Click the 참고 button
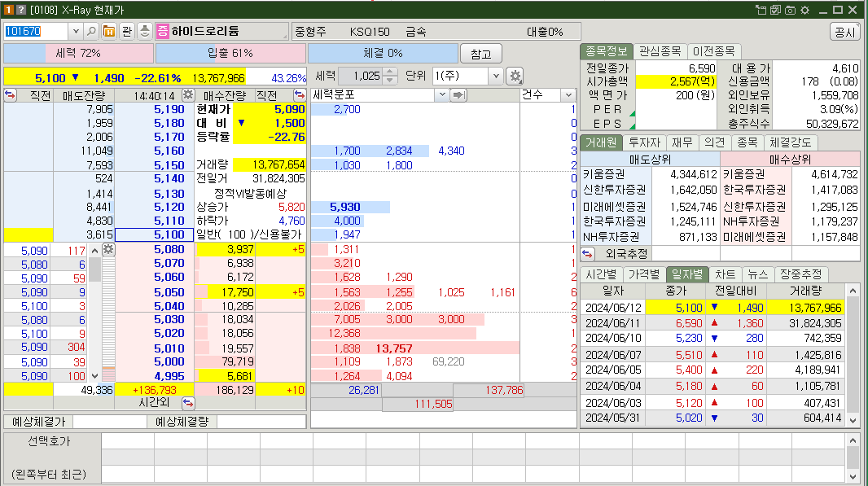Image resolution: width=868 pixels, height=486 pixels. tap(481, 54)
